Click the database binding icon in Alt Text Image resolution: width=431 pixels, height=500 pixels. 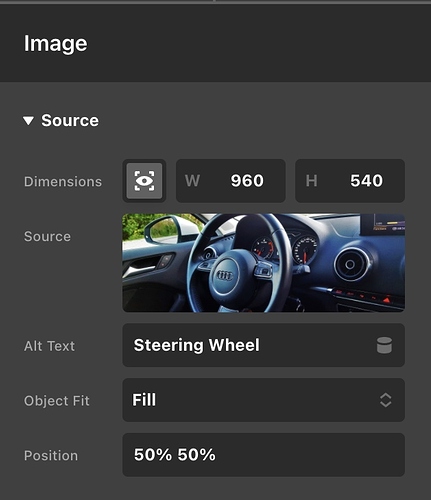(x=384, y=345)
